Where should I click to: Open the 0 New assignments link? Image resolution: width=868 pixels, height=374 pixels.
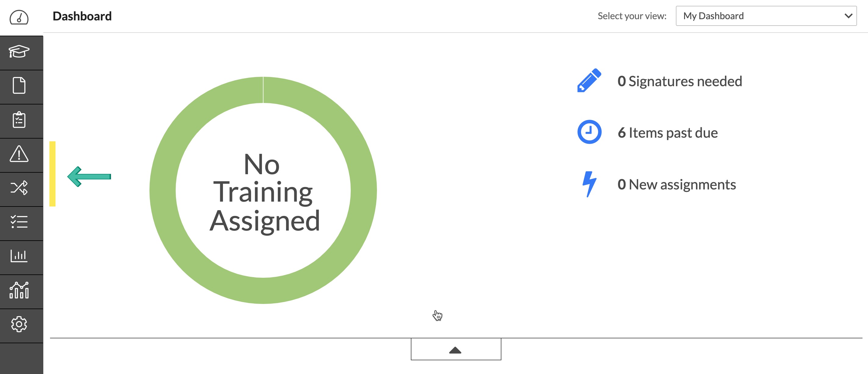(x=676, y=185)
